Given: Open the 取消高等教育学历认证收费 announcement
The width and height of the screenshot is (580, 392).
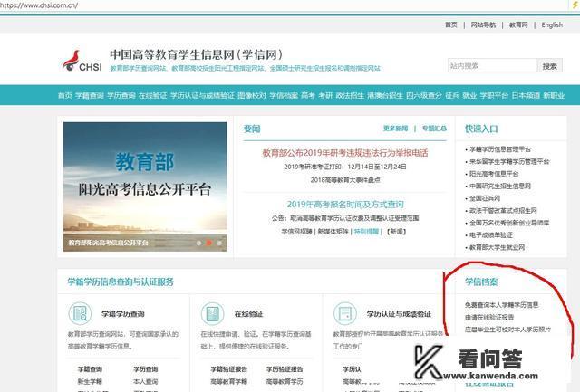Looking at the screenshot, I should (x=345, y=218).
